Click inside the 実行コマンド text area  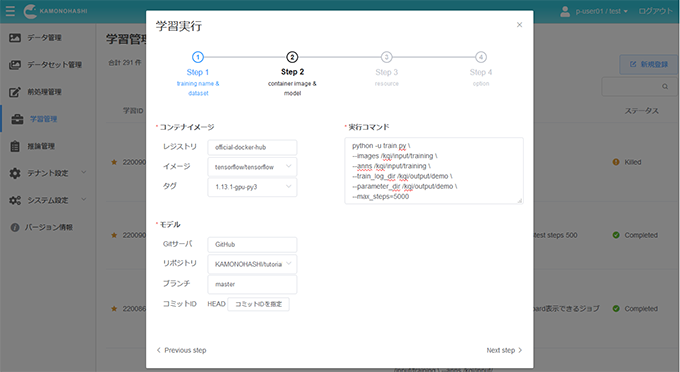pyautogui.click(x=434, y=171)
